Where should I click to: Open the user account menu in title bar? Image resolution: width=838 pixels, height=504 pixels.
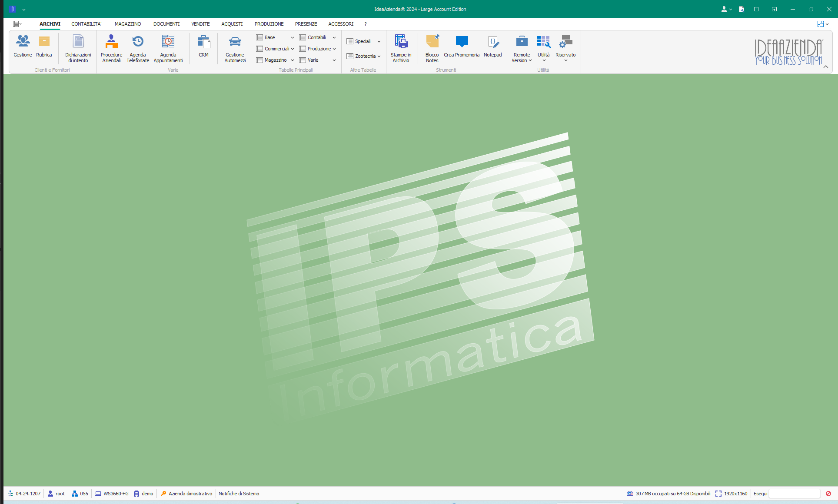coord(726,9)
